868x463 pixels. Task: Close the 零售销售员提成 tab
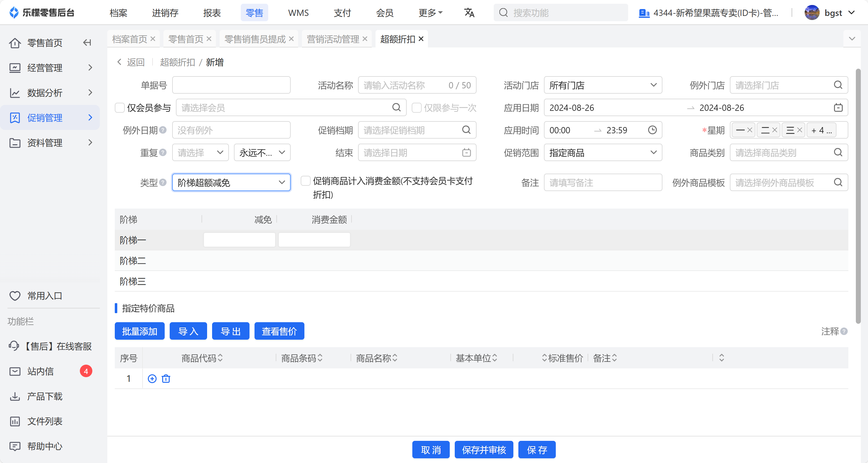point(292,39)
